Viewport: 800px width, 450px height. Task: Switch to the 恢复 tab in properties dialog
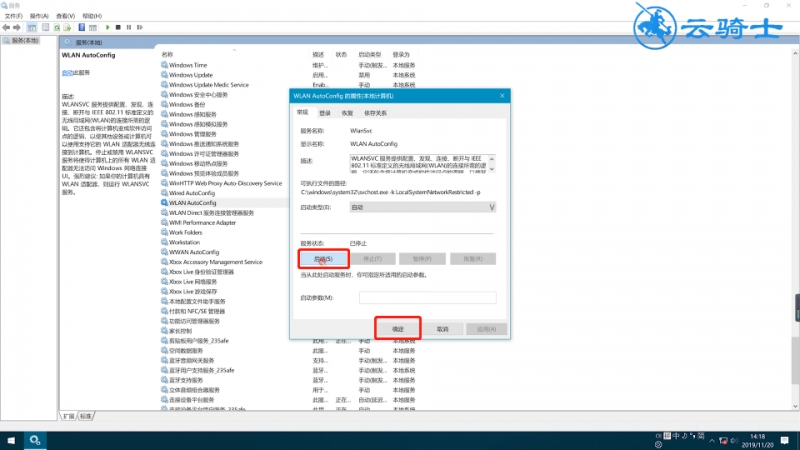click(347, 113)
